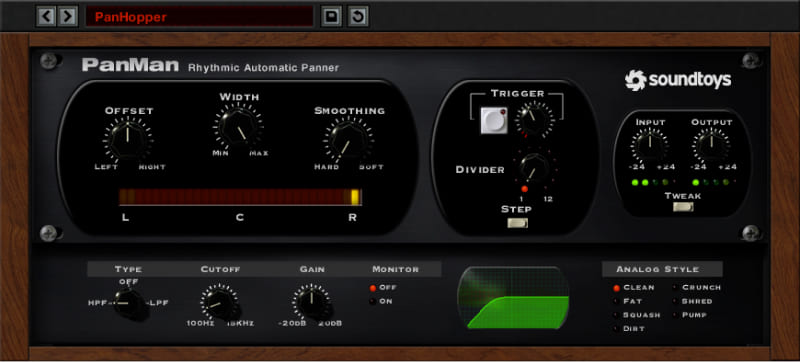Select the Squash analog style
The width and height of the screenshot is (800, 362).
pyautogui.click(x=637, y=315)
